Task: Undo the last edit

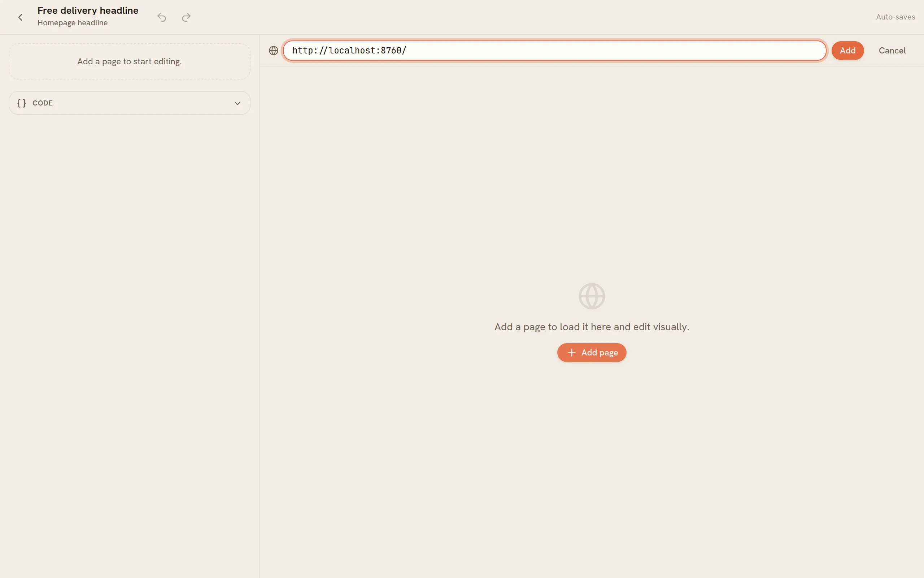Action: (x=162, y=17)
